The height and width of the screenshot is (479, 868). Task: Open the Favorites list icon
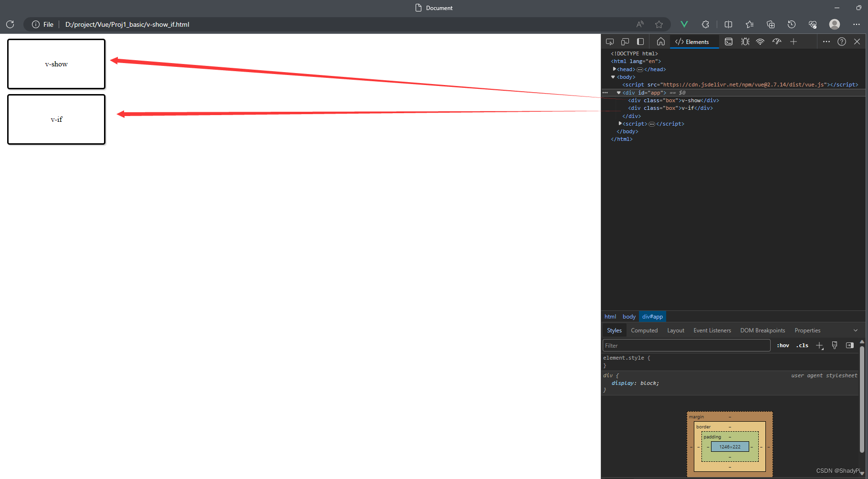pyautogui.click(x=750, y=24)
